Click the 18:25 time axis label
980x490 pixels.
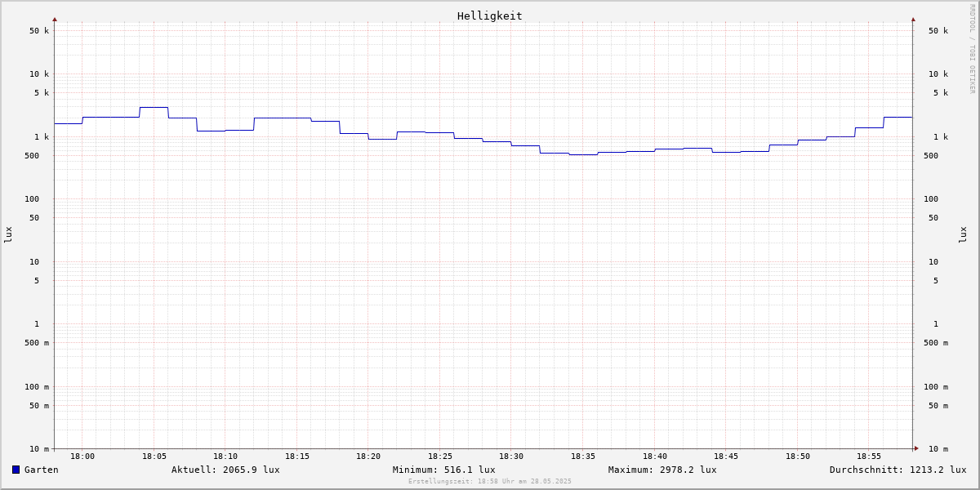(x=440, y=457)
